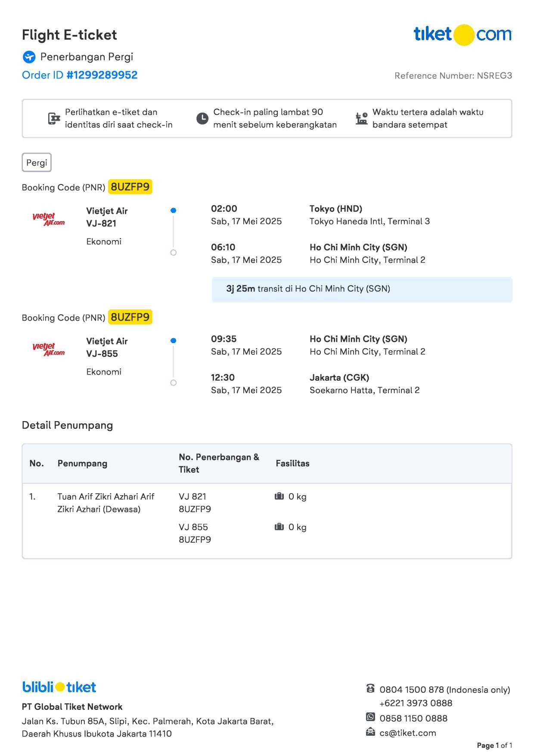Click the arrival circle for Jakarta 12:30

pos(174,383)
